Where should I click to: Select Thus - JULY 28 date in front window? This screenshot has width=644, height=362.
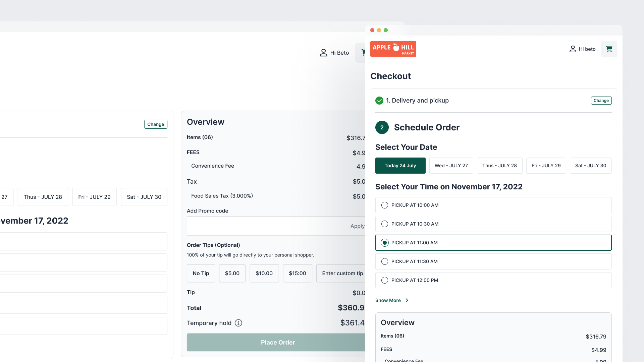(499, 166)
